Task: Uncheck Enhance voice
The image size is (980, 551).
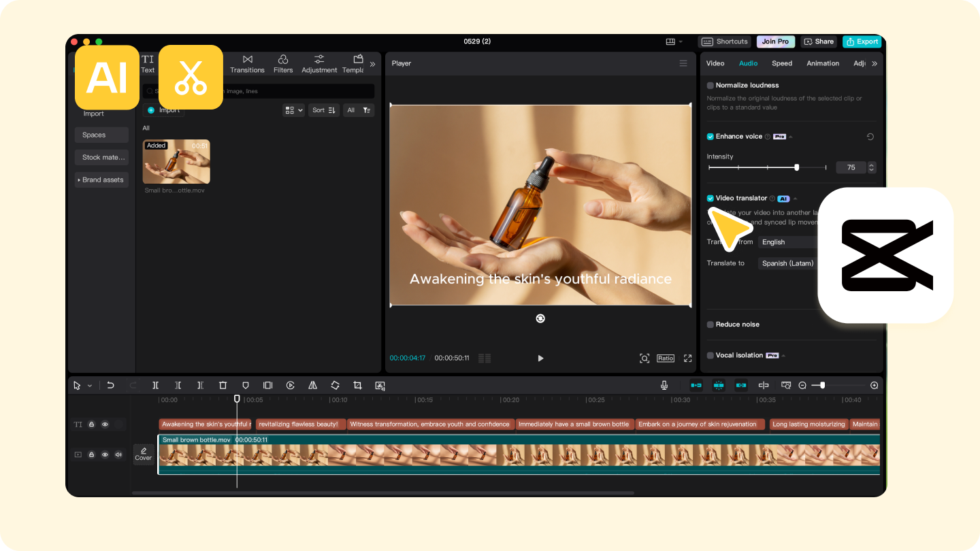Action: [710, 137]
